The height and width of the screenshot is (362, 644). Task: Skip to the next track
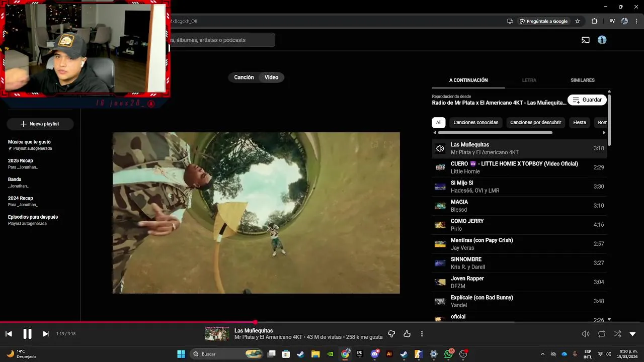click(46, 334)
